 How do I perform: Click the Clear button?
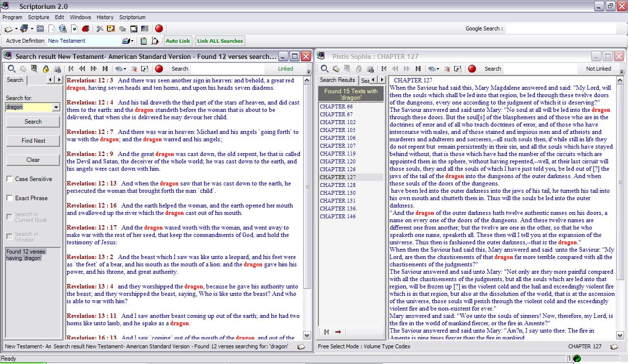(33, 160)
